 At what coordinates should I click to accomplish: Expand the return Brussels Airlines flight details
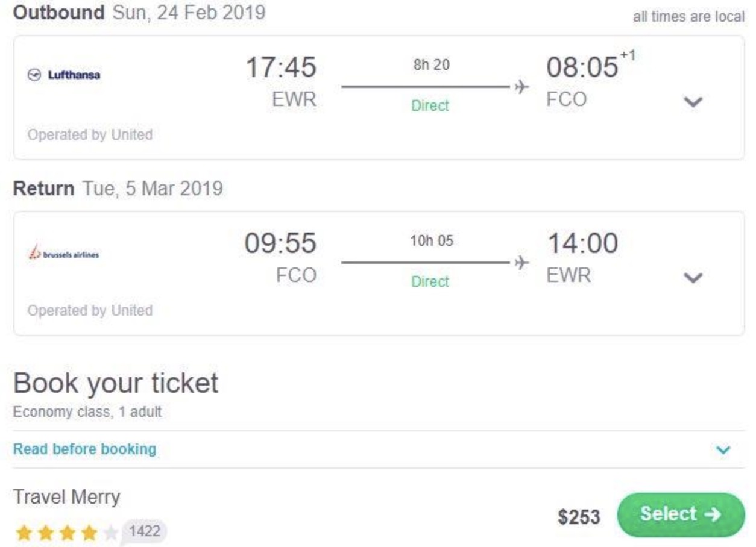tap(693, 278)
